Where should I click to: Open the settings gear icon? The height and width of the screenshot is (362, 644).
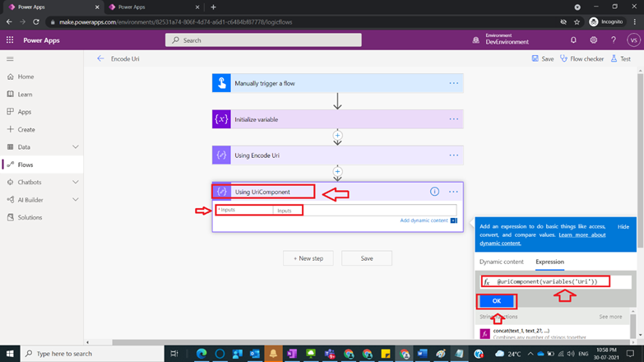(594, 39)
